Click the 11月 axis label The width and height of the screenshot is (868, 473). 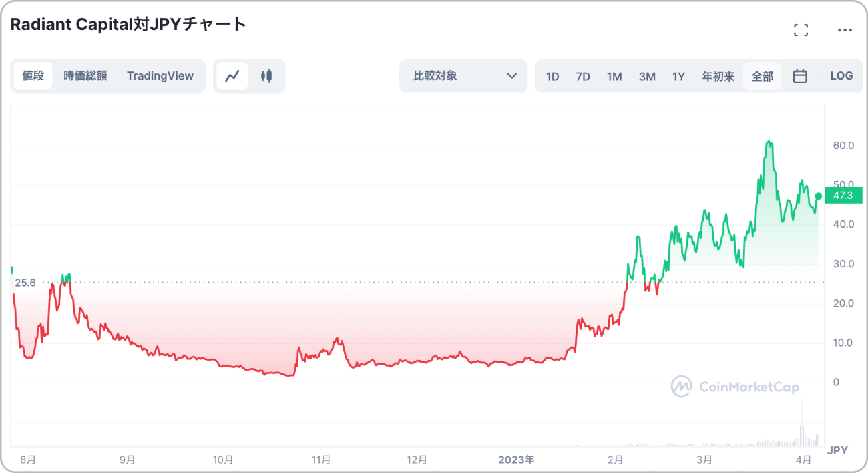(322, 460)
